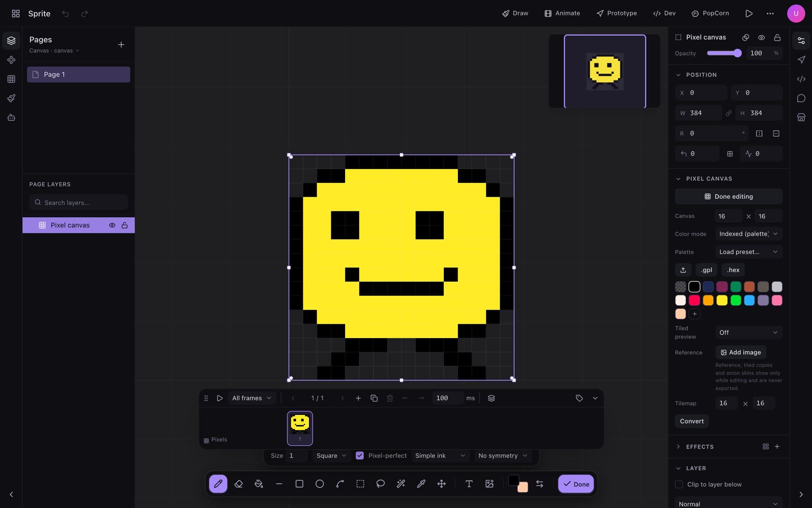Select the Ellipse shape tool

pos(320,484)
